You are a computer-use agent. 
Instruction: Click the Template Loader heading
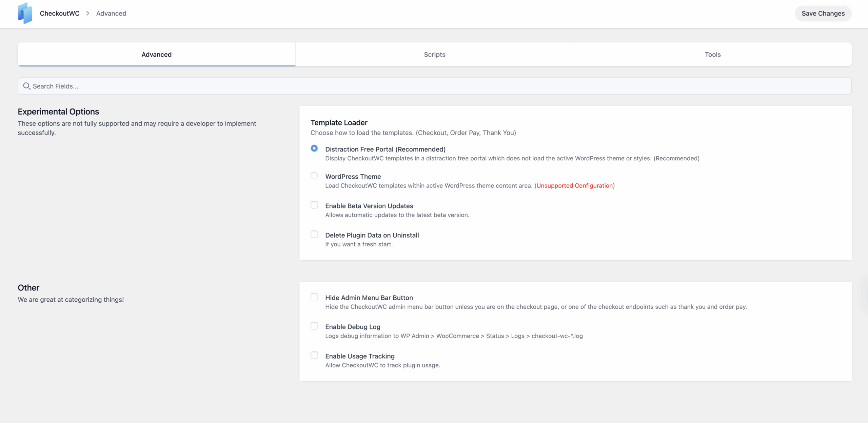coord(339,123)
